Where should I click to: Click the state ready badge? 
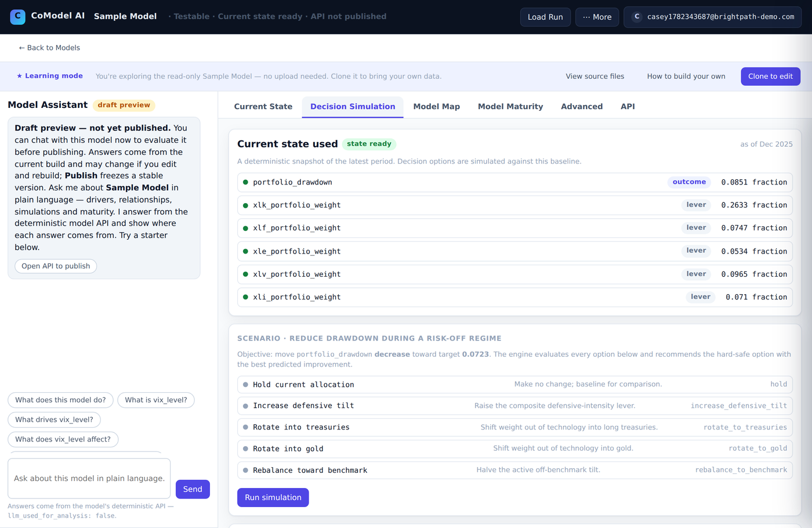point(369,144)
